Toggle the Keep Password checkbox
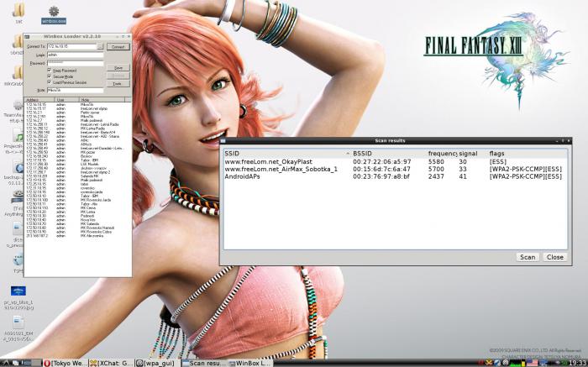This screenshot has height=367, width=588. pyautogui.click(x=49, y=70)
